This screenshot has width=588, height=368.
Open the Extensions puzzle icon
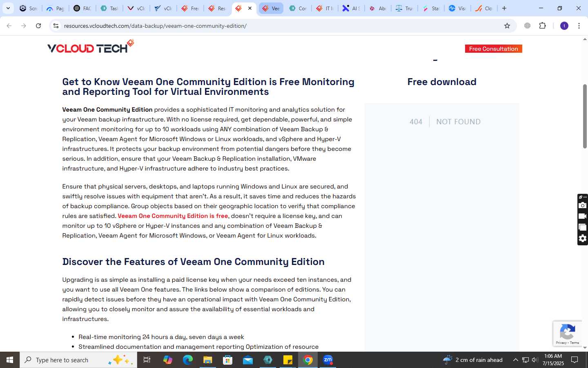(542, 26)
